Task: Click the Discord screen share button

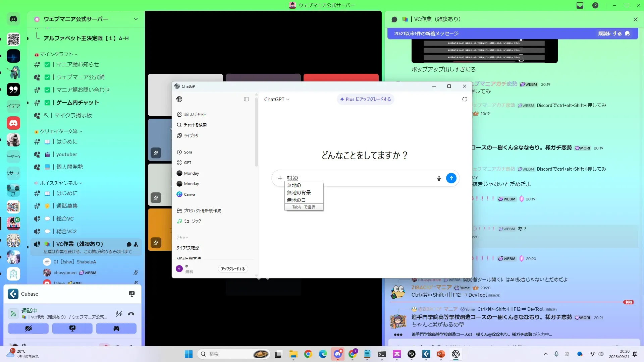Action: [72, 328]
